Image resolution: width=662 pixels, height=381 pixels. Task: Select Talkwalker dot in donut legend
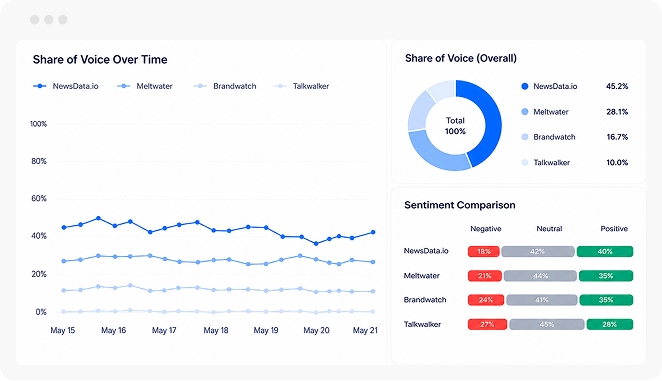pyautogui.click(x=525, y=162)
